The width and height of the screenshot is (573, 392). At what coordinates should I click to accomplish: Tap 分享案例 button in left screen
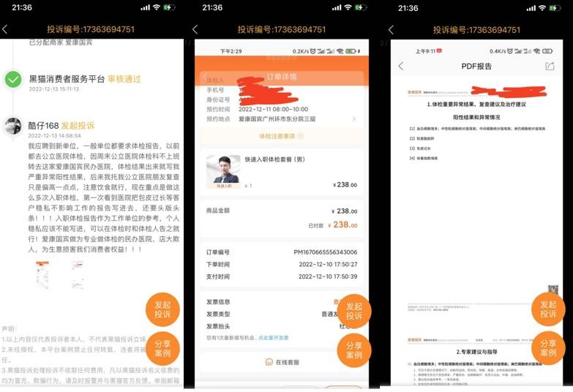click(x=162, y=349)
